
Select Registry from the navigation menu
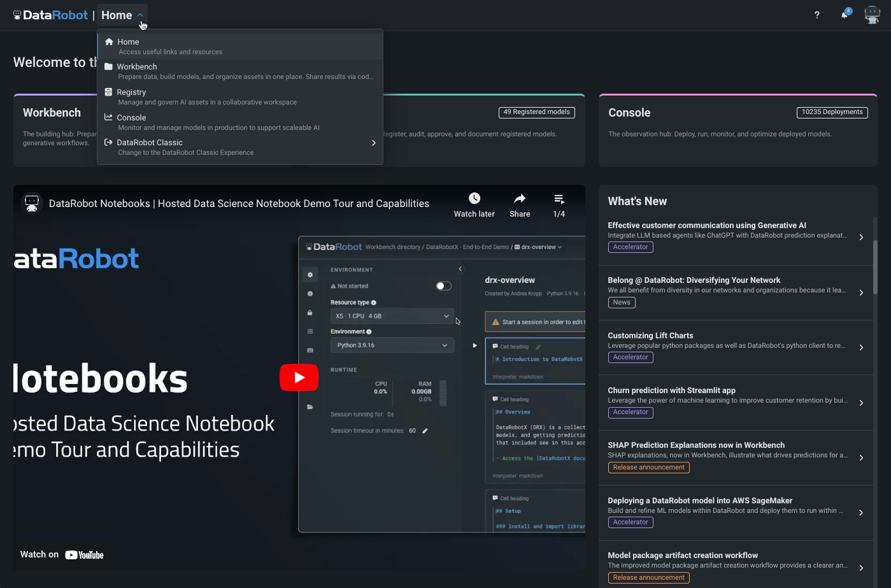tap(131, 92)
